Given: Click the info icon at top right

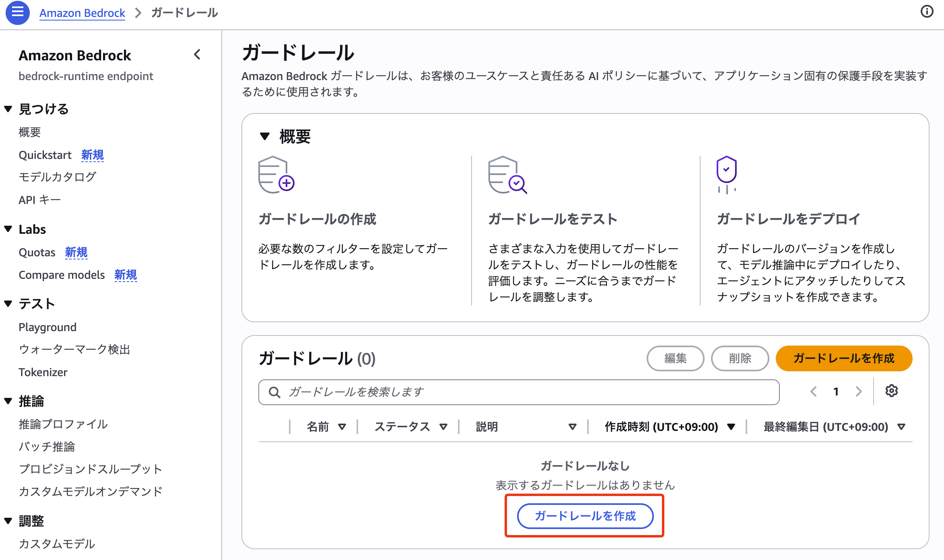Looking at the screenshot, I should (927, 11).
